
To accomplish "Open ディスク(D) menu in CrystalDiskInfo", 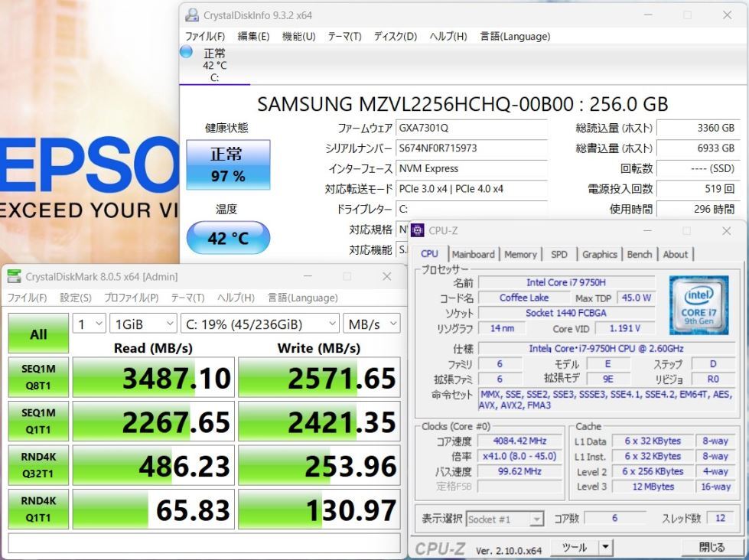I will [x=395, y=36].
